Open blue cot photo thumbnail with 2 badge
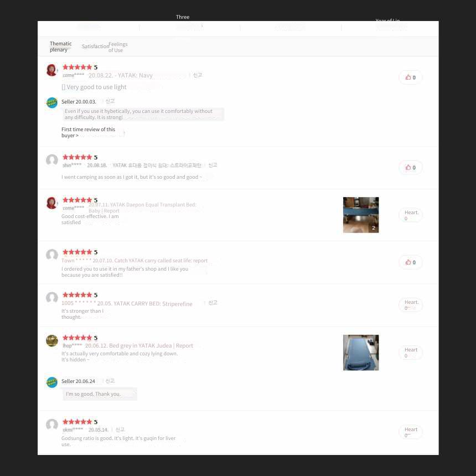This screenshot has width=476, height=476. coord(361,215)
